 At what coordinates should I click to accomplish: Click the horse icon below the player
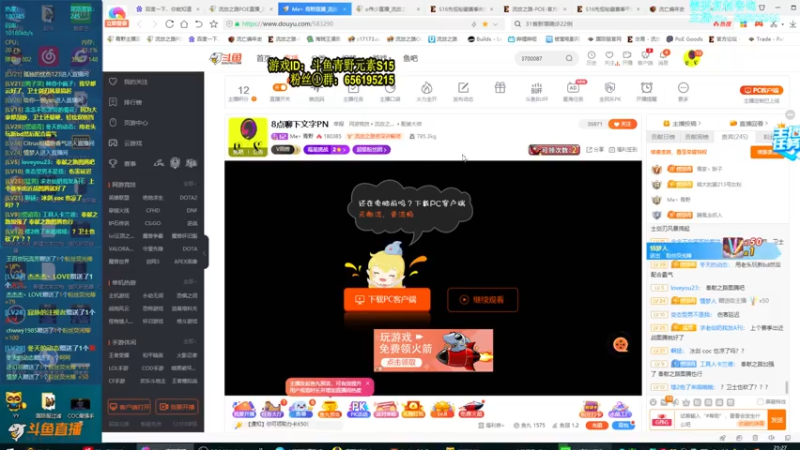(x=271, y=409)
